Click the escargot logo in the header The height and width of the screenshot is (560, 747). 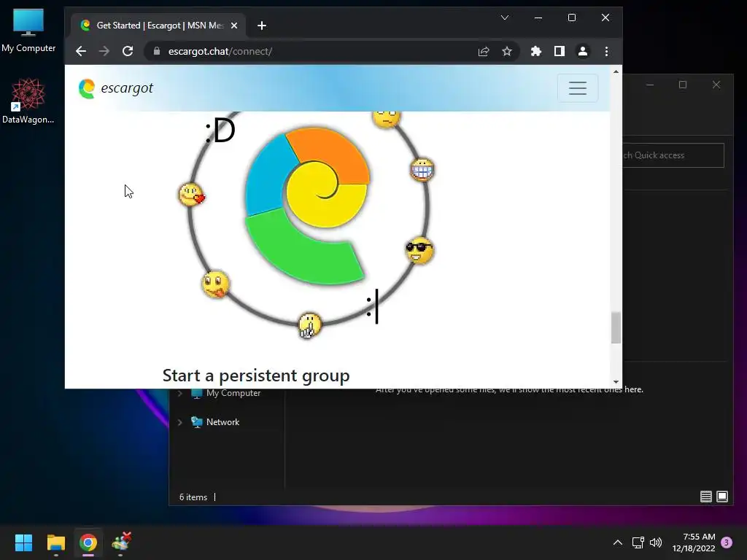coord(116,88)
